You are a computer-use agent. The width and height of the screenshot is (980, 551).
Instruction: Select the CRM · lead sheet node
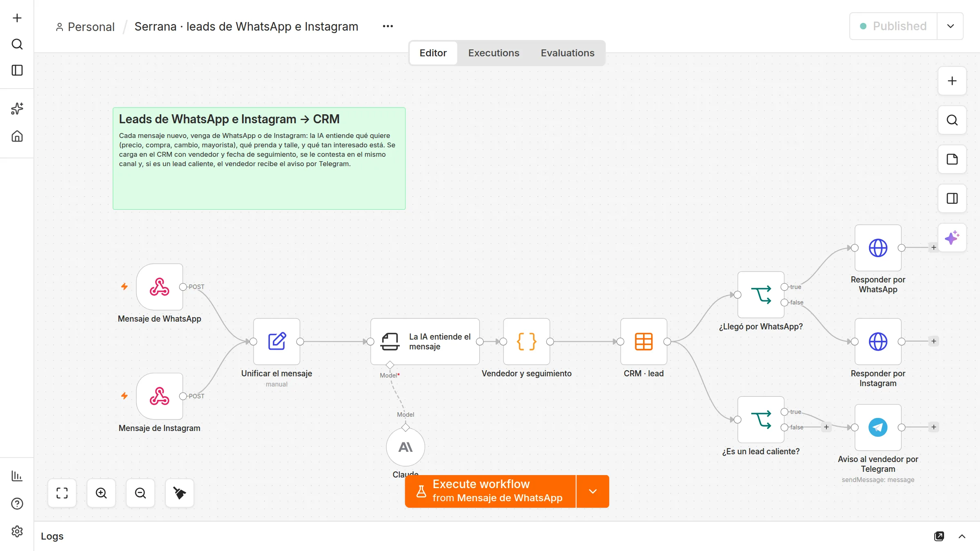point(644,342)
